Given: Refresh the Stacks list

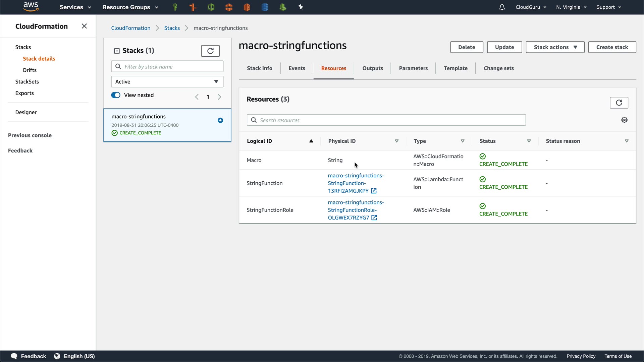Looking at the screenshot, I should coord(210,51).
